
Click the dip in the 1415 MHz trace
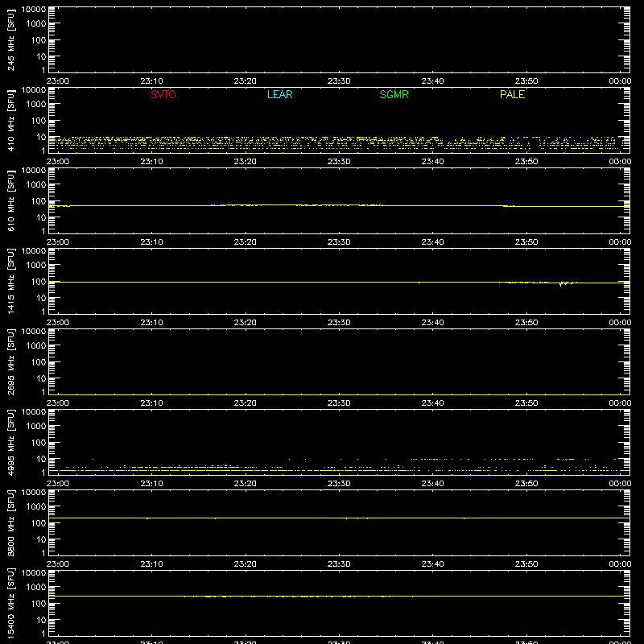coord(561,284)
